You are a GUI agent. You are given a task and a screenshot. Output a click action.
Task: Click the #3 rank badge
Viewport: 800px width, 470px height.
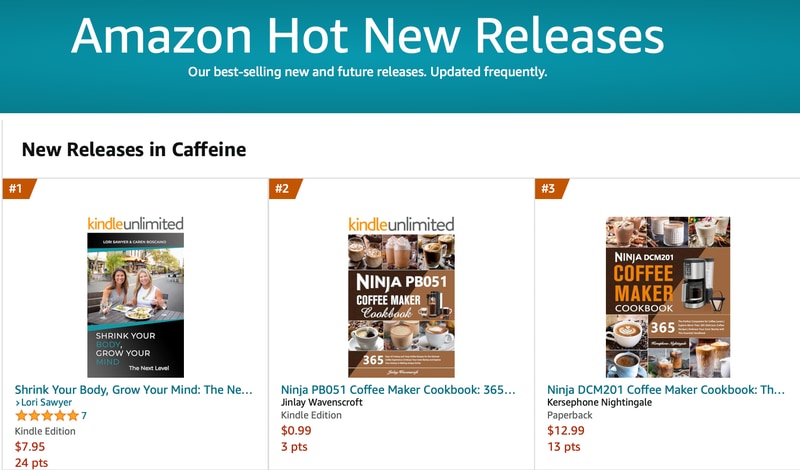(552, 189)
